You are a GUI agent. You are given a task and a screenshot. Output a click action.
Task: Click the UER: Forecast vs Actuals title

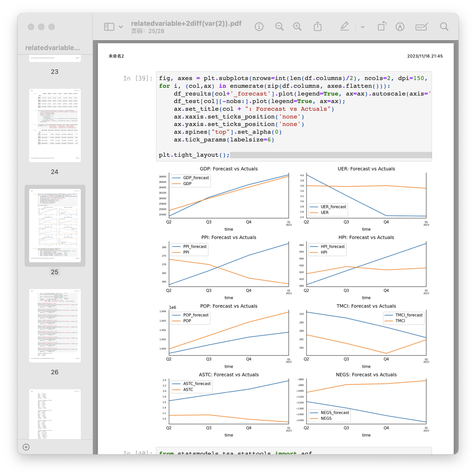coord(366,169)
